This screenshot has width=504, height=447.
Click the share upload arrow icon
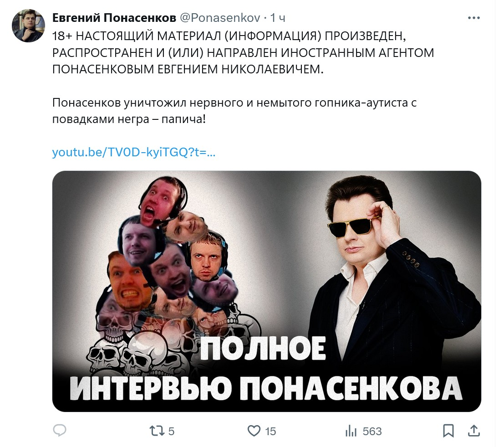coord(474,431)
